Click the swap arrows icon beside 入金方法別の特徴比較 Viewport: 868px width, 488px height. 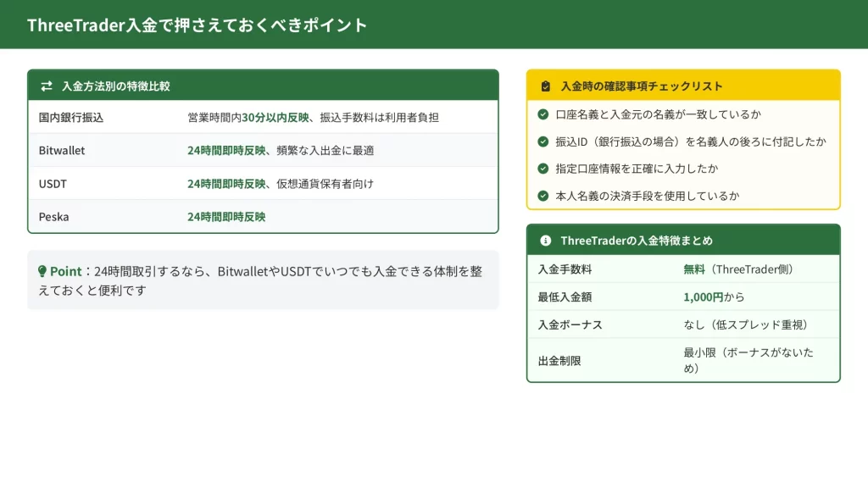point(47,86)
